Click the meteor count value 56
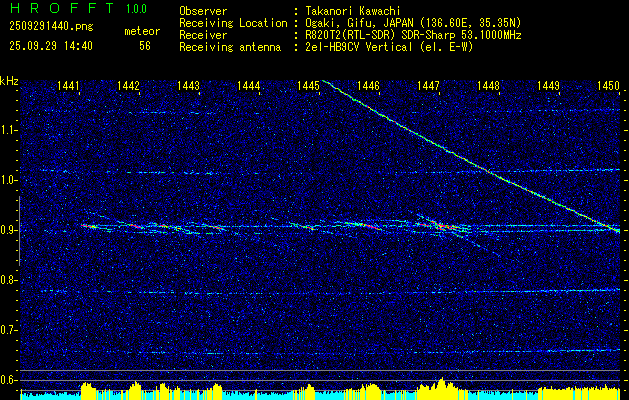Viewport: 629px width, 400px height. [x=145, y=46]
